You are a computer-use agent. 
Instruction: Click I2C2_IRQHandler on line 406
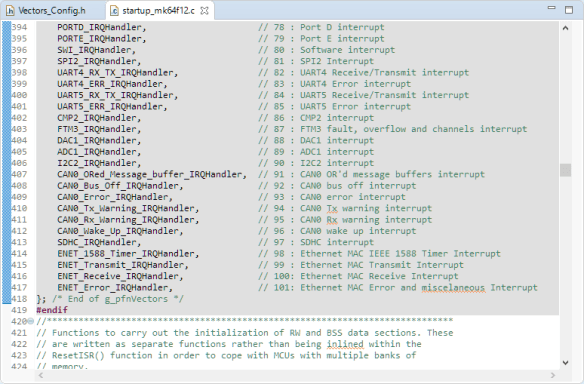coord(96,163)
